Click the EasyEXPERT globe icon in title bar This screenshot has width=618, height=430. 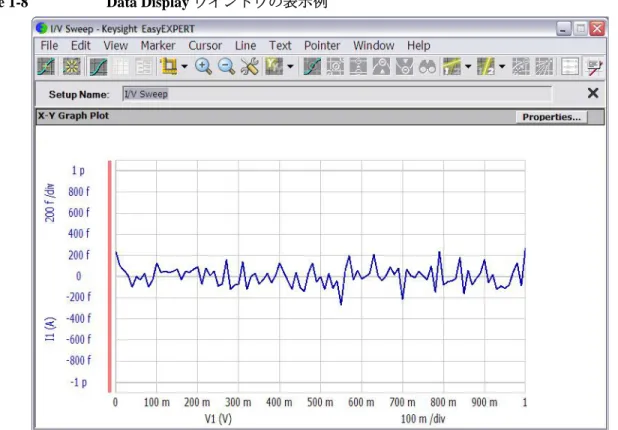41,28
